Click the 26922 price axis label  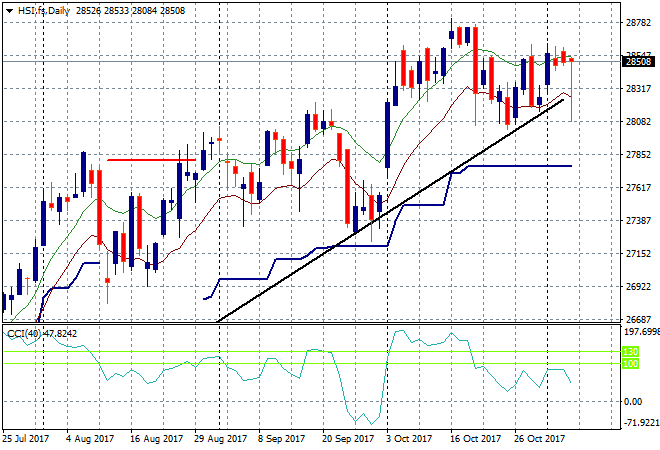[x=638, y=287]
